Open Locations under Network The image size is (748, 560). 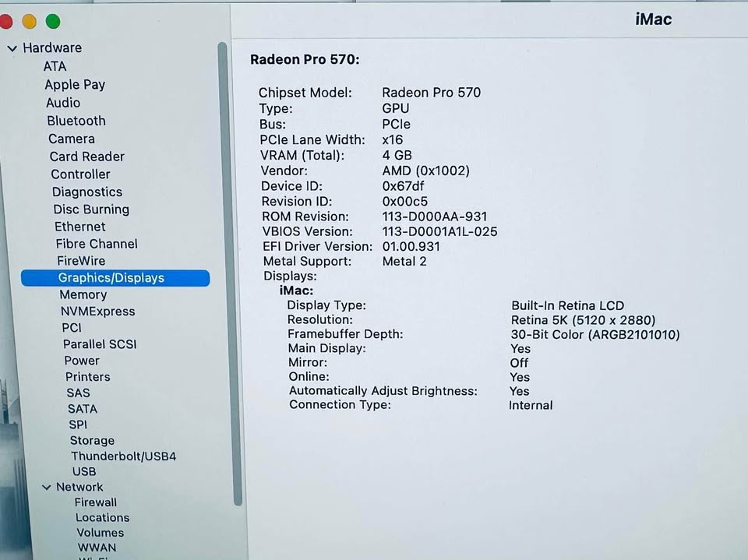(102, 517)
